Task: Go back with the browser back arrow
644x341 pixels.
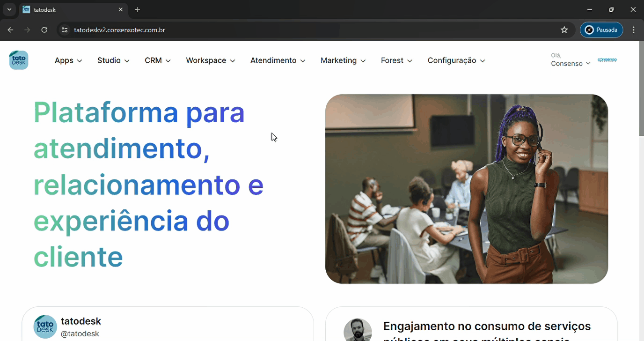Action: (x=11, y=30)
